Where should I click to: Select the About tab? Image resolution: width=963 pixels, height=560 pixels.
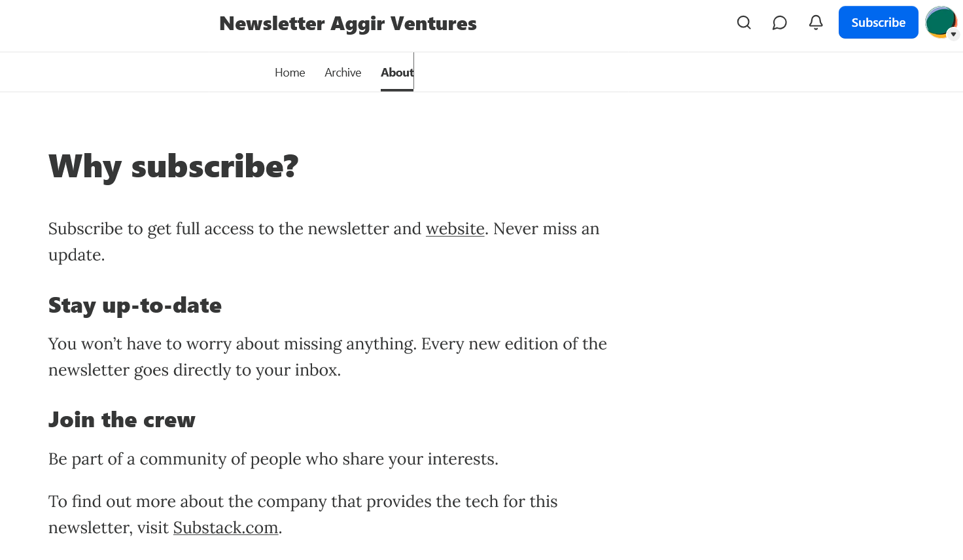coord(397,73)
